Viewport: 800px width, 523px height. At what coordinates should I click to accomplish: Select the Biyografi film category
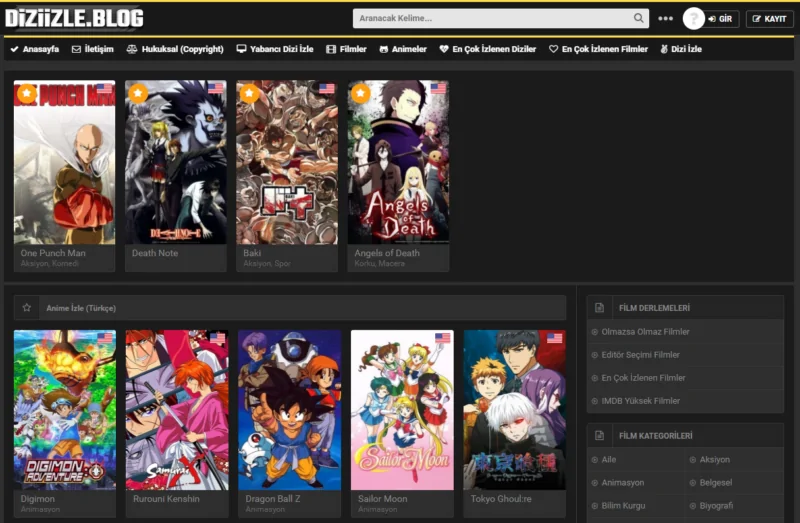716,505
